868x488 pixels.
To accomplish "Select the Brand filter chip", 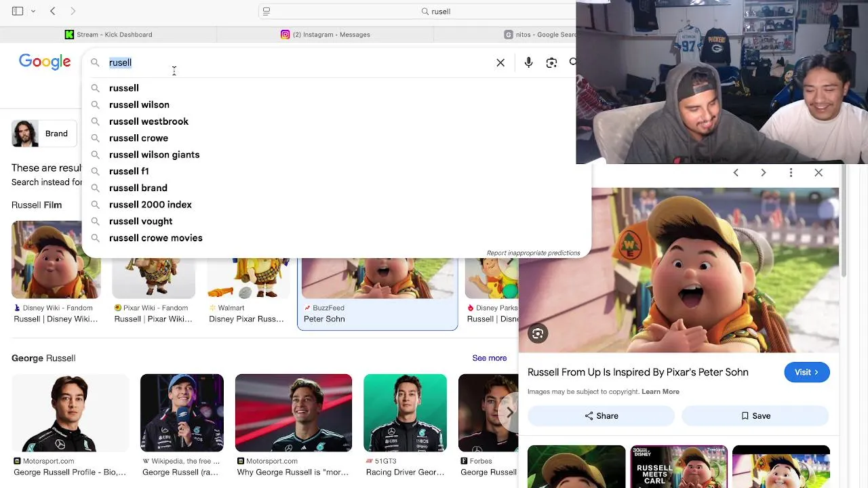I will point(44,134).
